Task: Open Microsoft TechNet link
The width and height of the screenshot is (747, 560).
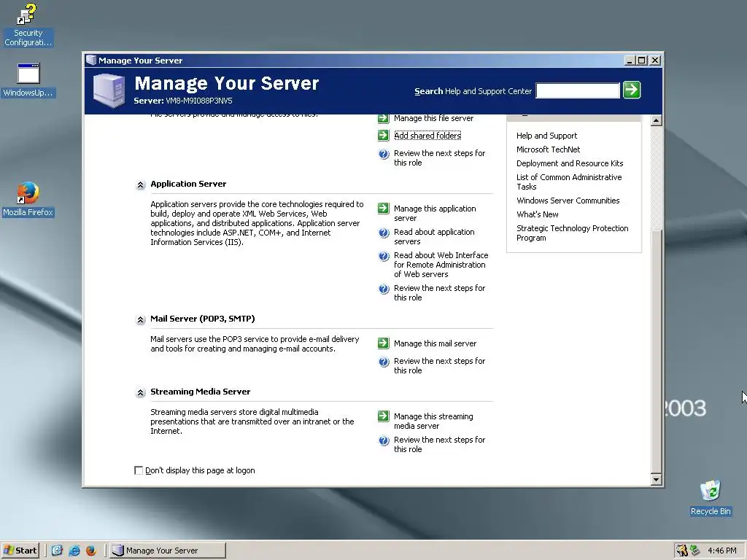Action: pyautogui.click(x=548, y=149)
